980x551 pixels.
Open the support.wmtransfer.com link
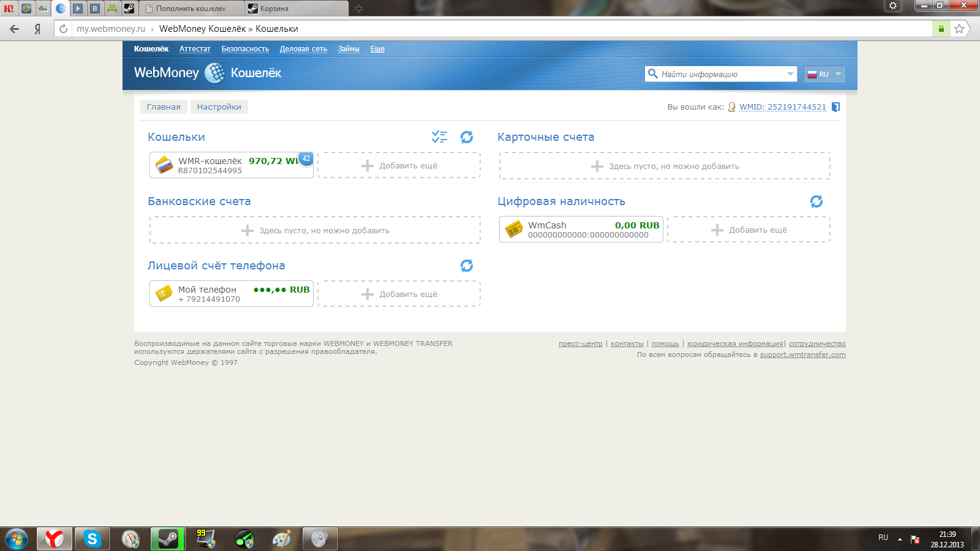(803, 354)
